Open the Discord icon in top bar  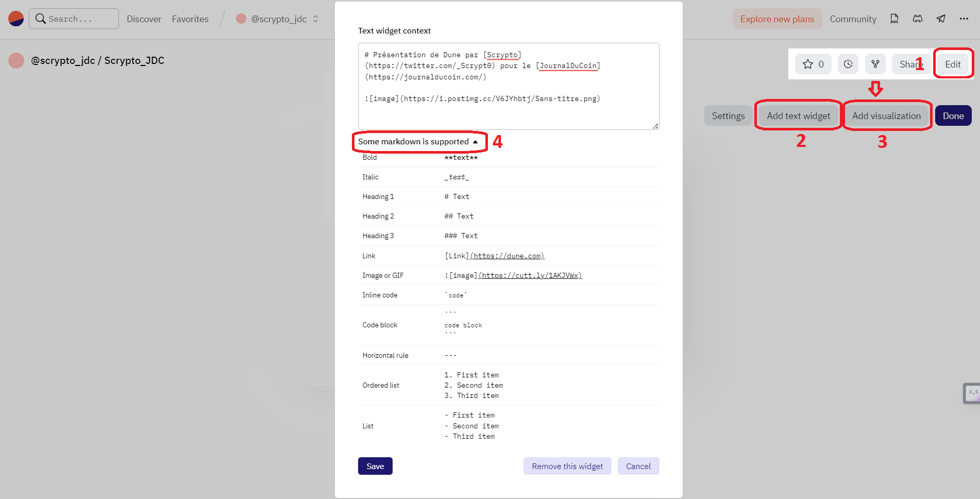pyautogui.click(x=918, y=19)
